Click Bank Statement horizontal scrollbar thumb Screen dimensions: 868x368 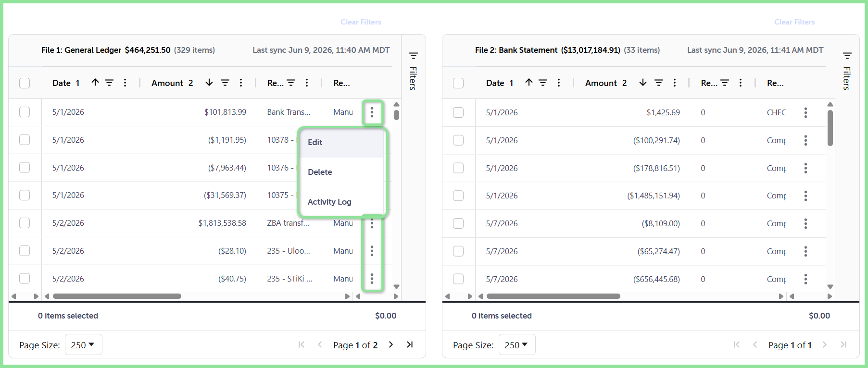pos(554,296)
